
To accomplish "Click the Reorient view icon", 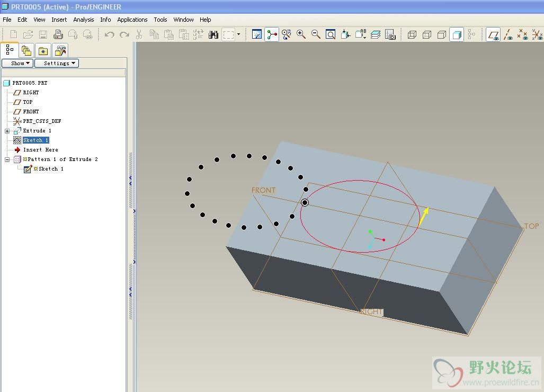I will [x=345, y=34].
